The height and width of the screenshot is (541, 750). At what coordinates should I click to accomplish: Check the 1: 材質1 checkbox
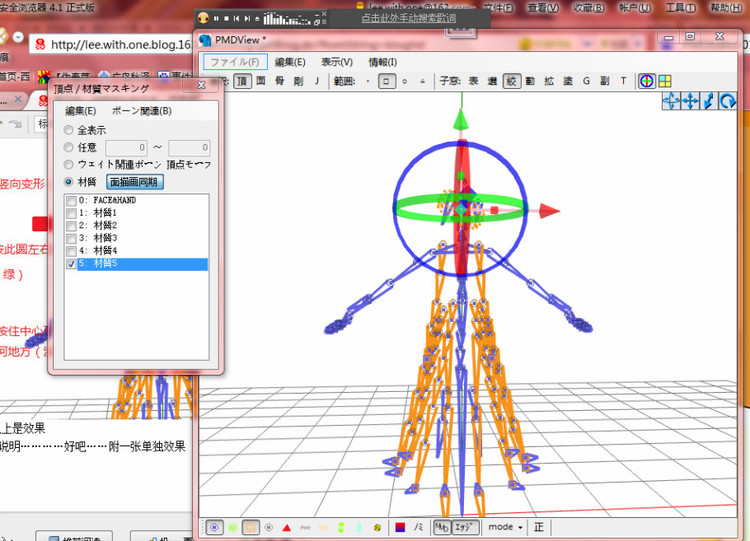(71, 213)
